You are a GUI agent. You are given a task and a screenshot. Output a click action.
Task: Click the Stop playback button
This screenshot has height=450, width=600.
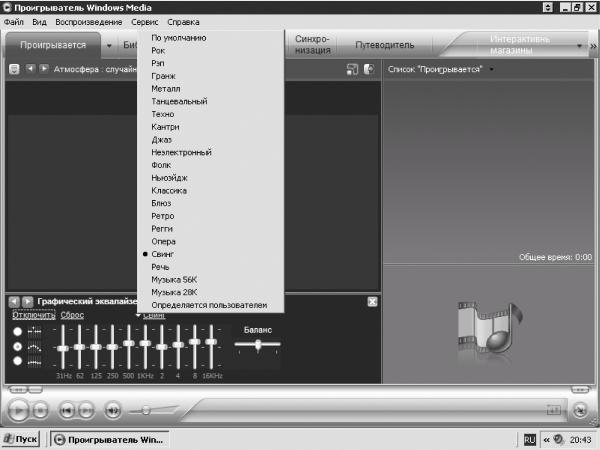[40, 409]
